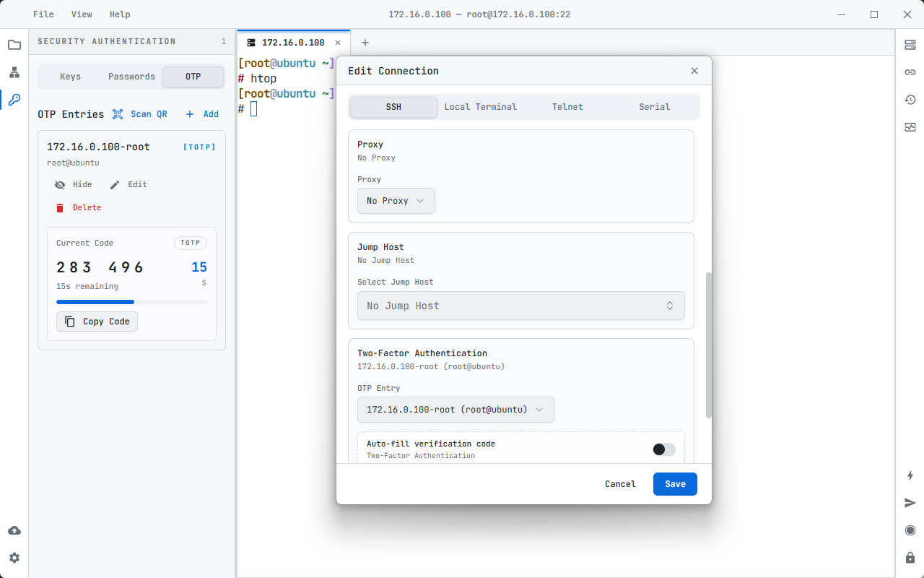The height and width of the screenshot is (578, 924).
Task: Open the history clock icon in the right sidebar
Action: pos(910,100)
